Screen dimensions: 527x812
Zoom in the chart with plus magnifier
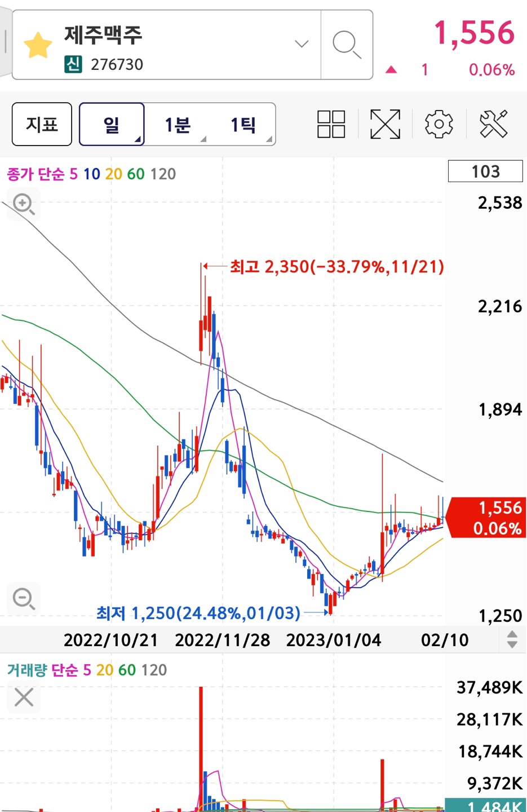click(x=24, y=204)
